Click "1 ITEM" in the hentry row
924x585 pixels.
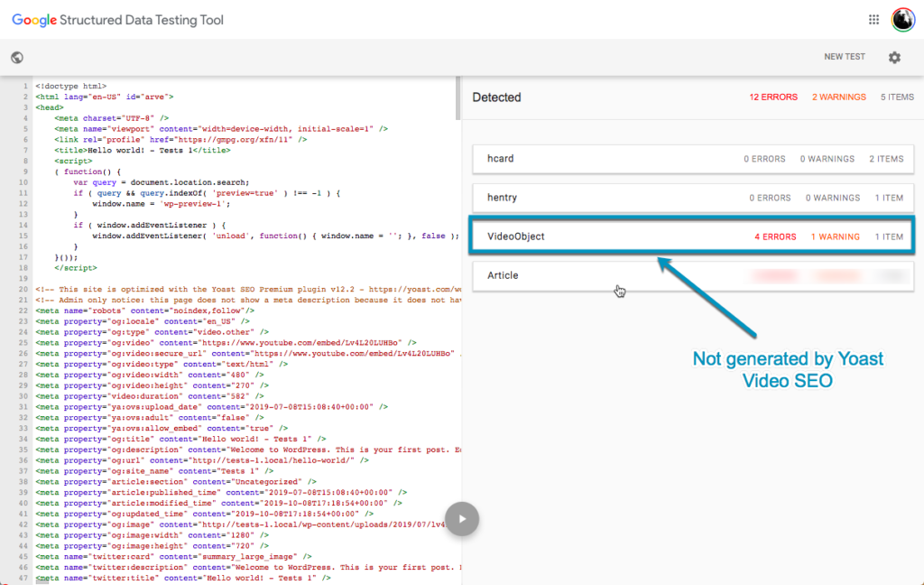coord(889,198)
